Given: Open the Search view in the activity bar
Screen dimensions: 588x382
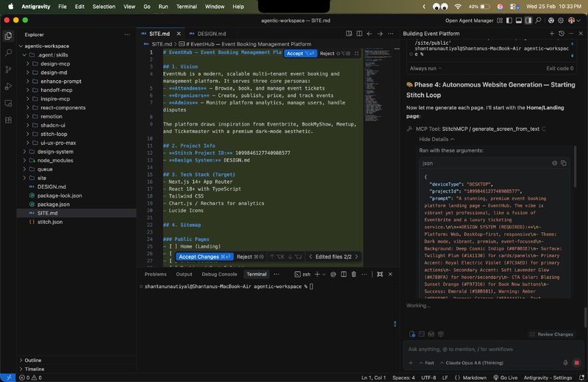Looking at the screenshot, I should pyautogui.click(x=8, y=53).
